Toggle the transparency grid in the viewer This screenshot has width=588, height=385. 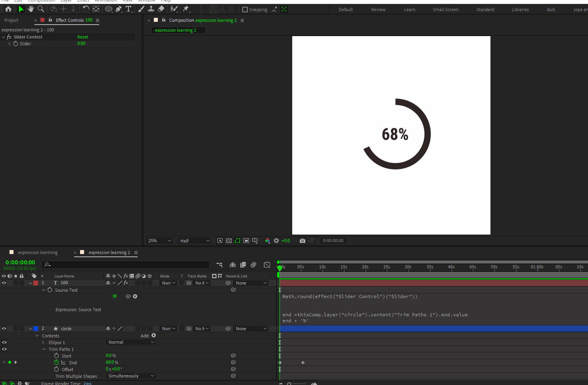[229, 241]
